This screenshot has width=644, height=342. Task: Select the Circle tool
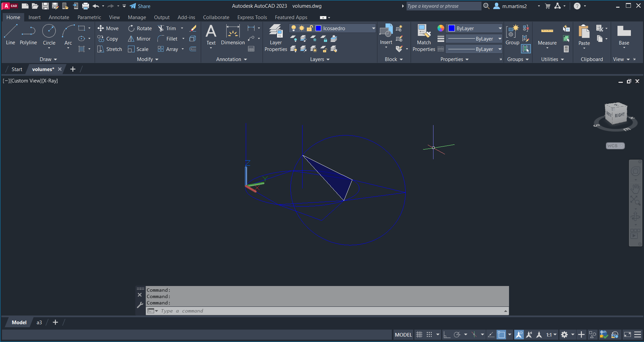point(49,35)
